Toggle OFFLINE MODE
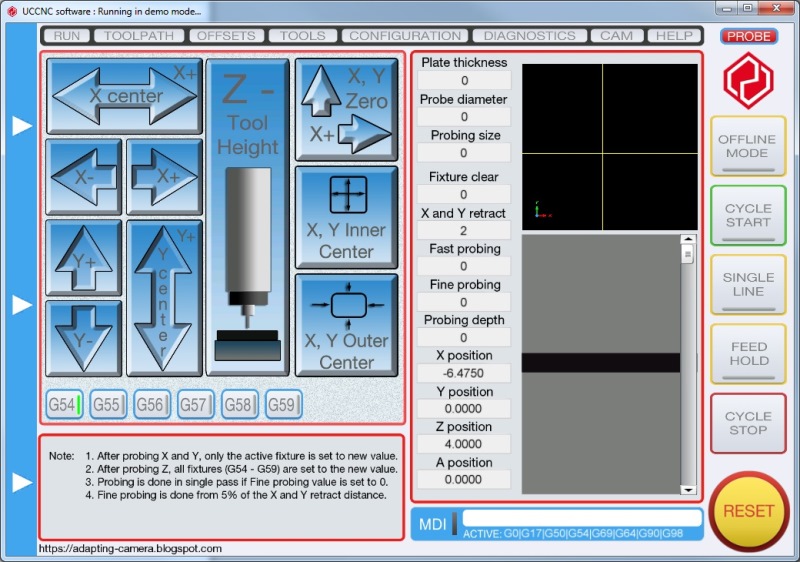The image size is (800, 562). tap(747, 146)
